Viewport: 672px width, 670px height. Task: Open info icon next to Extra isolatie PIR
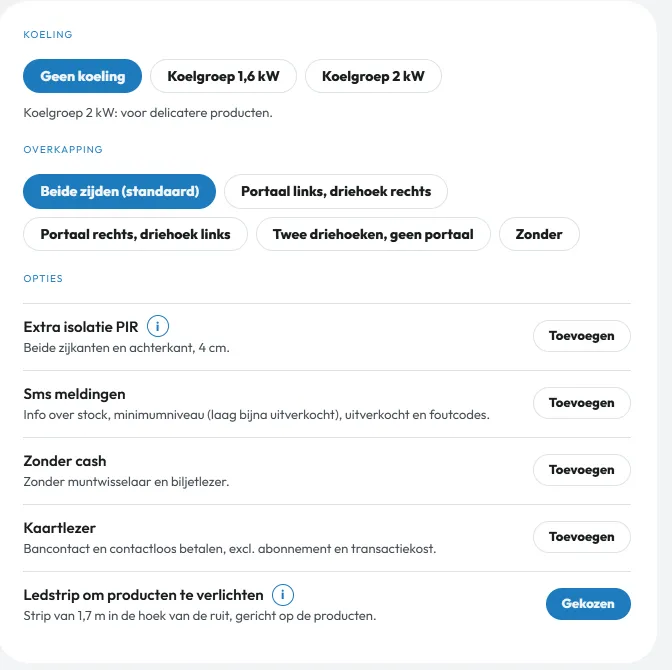[x=158, y=327]
